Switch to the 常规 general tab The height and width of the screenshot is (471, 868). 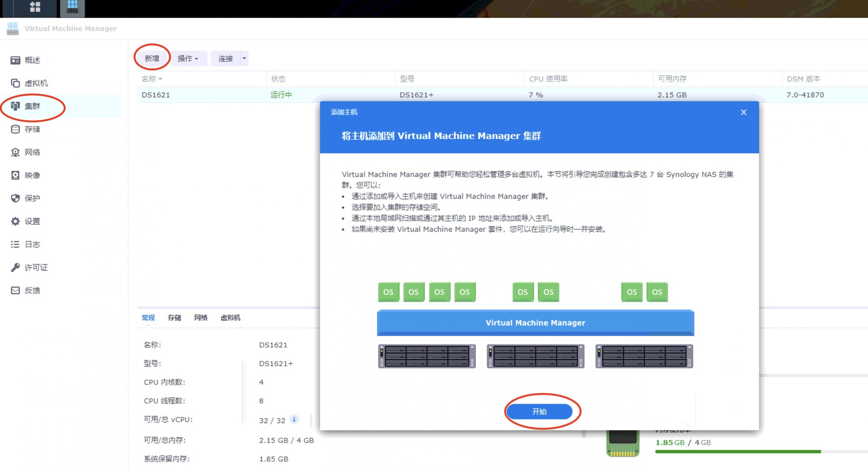148,318
